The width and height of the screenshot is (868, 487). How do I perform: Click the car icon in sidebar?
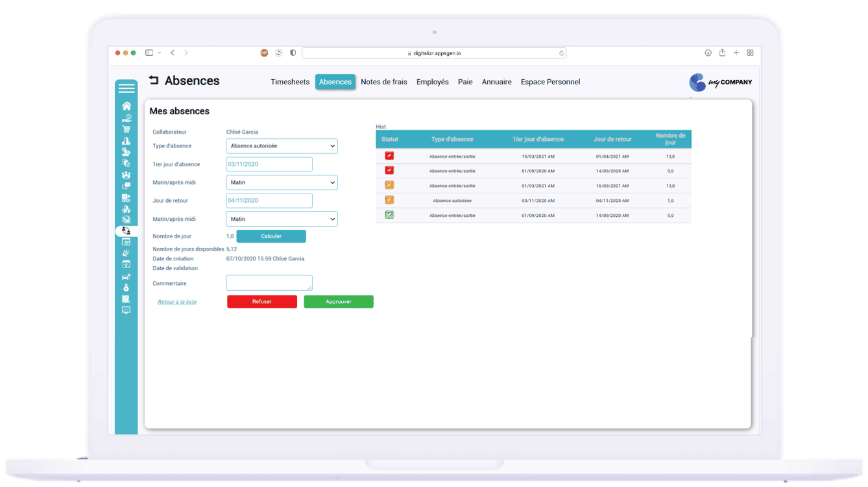point(126,277)
